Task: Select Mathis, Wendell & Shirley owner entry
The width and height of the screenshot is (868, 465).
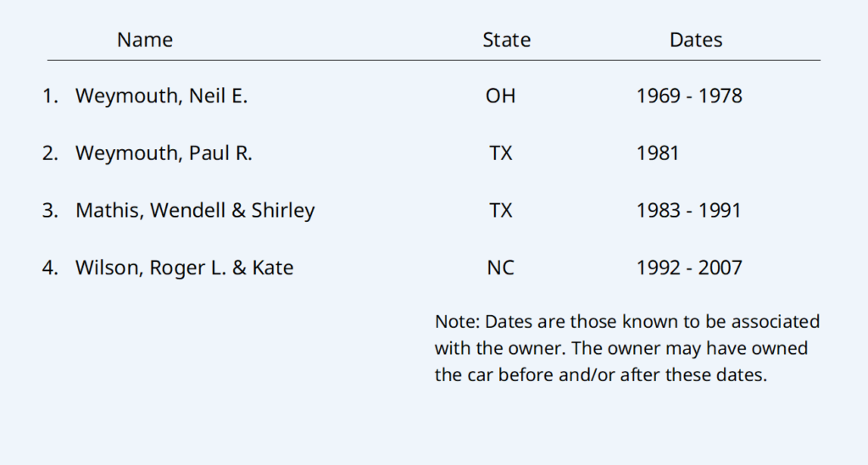Action: pos(195,211)
